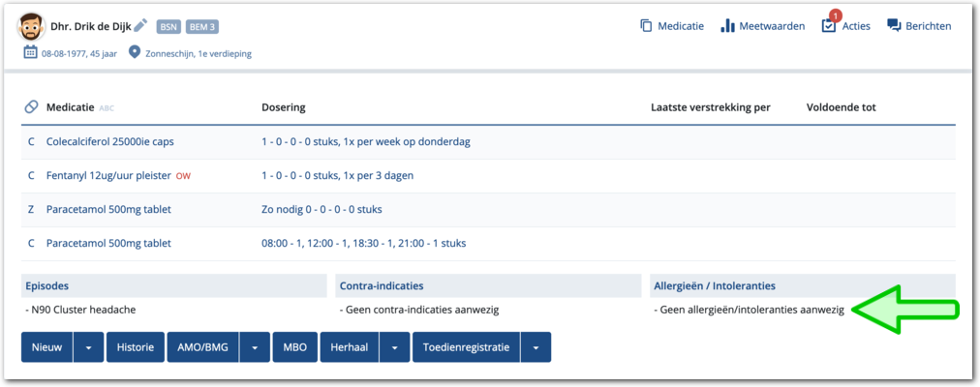Viewport: 980px width, 387px height.
Task: Click the Historie button
Action: point(135,347)
